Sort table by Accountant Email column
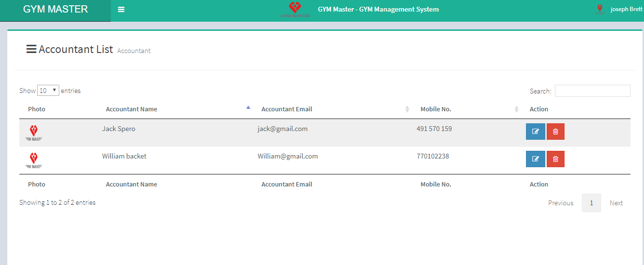Screen dimensions: 644x265 point(287,109)
